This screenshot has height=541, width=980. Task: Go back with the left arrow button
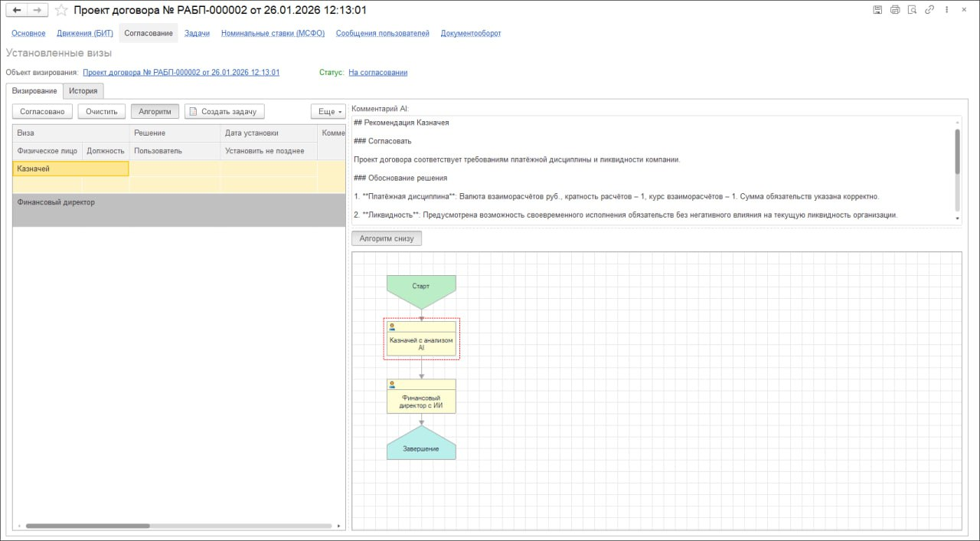coord(17,10)
